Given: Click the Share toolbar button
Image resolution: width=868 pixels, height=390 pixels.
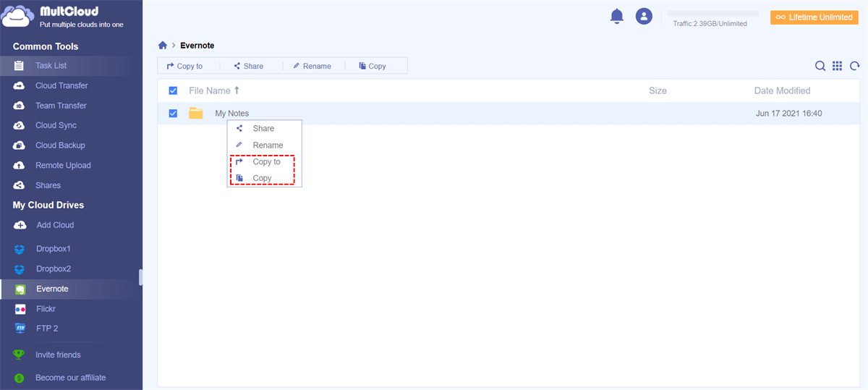Looking at the screenshot, I should pos(248,66).
